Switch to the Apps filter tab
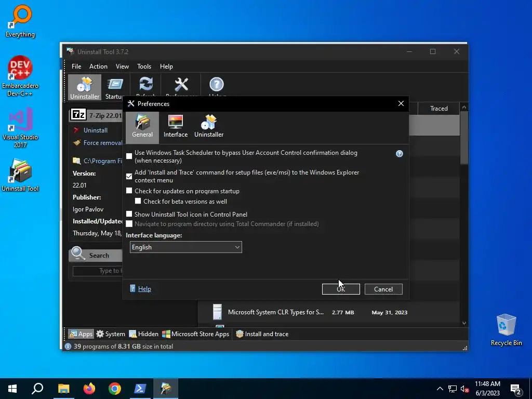Viewport: 532px width, 399px height. click(81, 334)
